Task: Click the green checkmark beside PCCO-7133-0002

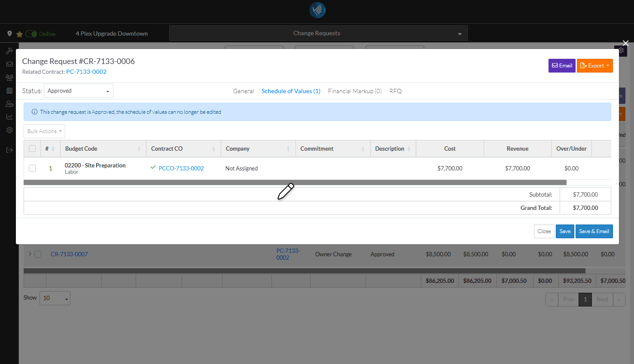Action: pyautogui.click(x=153, y=167)
